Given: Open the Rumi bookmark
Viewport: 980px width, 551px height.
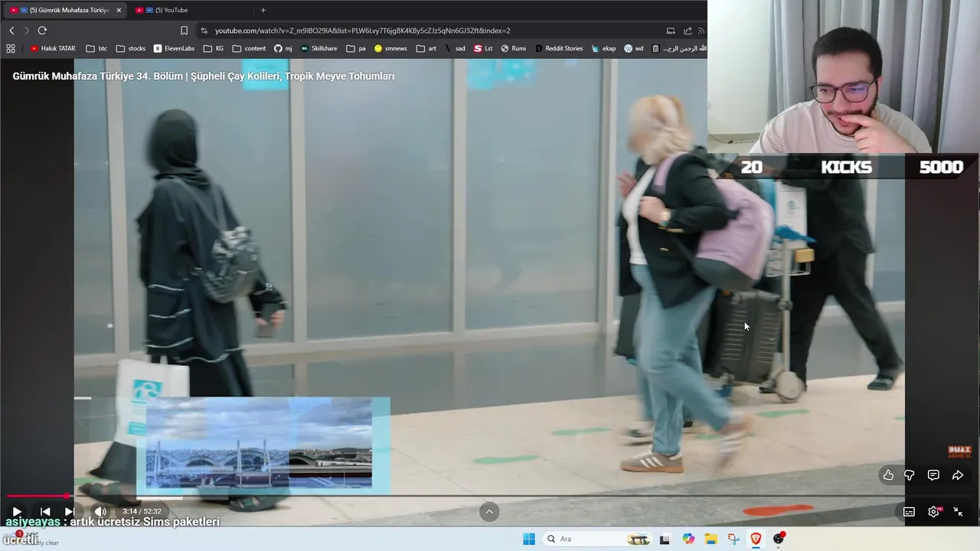Looking at the screenshot, I should click(514, 48).
